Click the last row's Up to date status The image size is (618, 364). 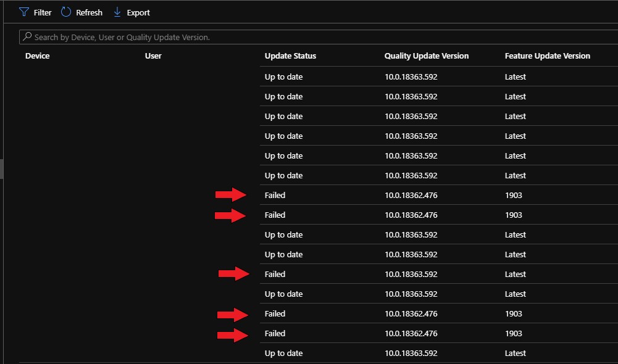(x=284, y=353)
